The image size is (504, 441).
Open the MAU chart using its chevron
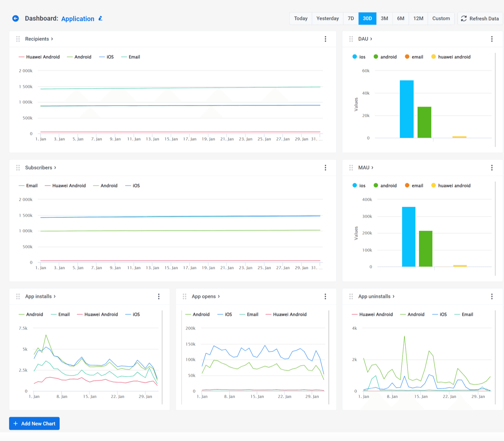click(x=372, y=167)
